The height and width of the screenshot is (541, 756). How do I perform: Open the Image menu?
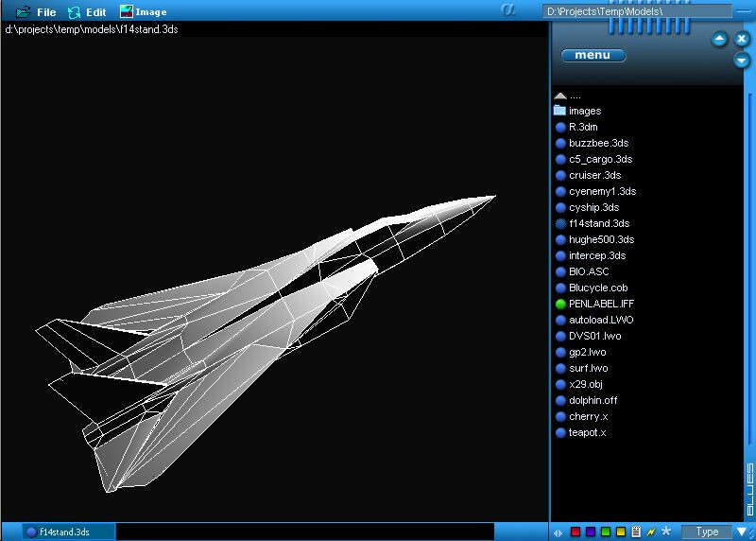pos(144,11)
